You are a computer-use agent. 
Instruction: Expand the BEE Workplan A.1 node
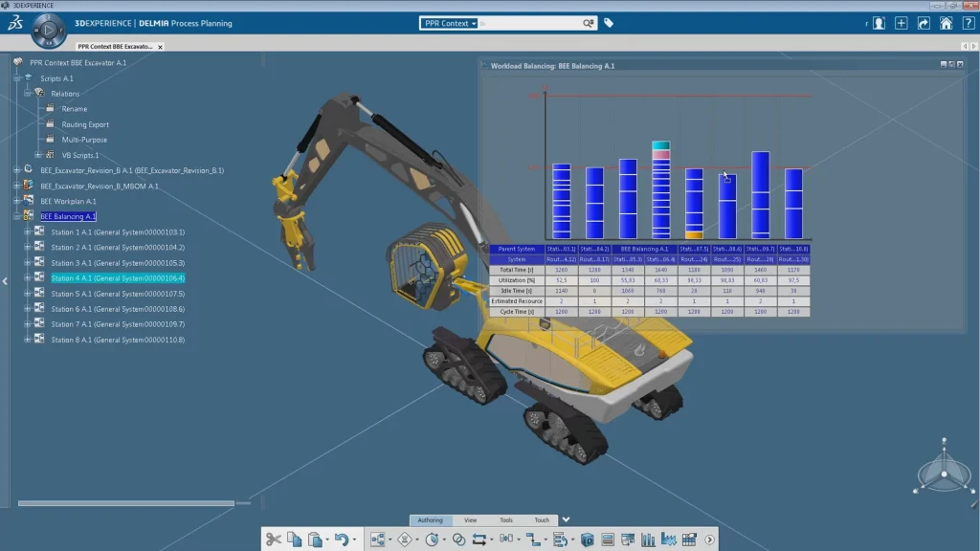coord(17,202)
